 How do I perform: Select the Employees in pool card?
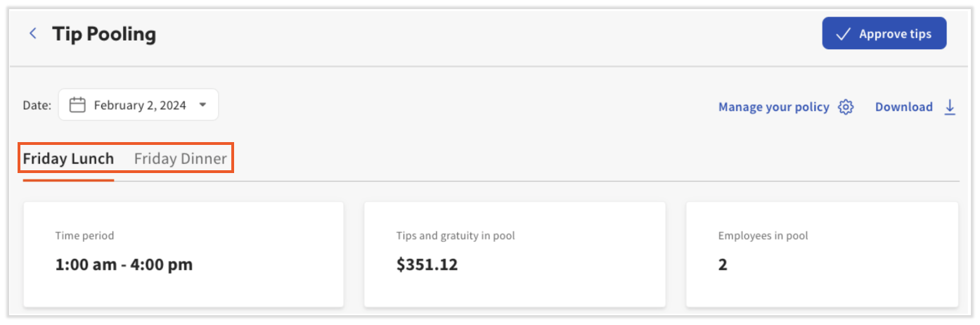(822, 254)
